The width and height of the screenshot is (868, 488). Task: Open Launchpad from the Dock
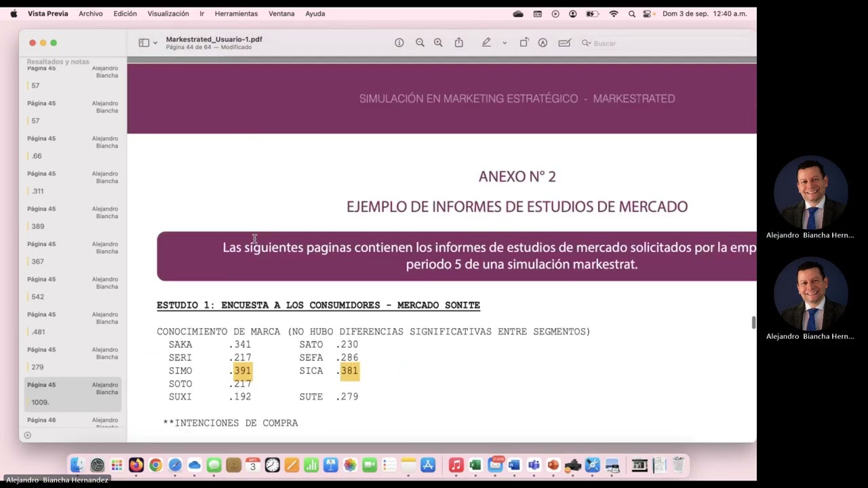(117, 465)
